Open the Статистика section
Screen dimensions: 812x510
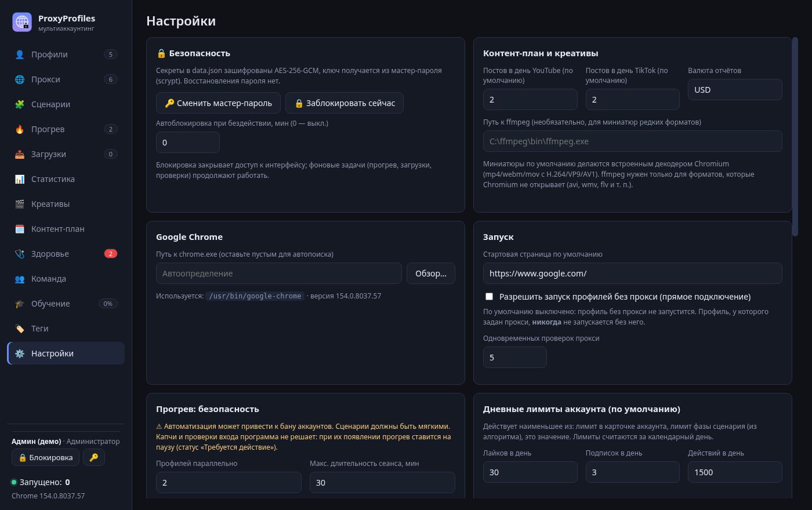point(66,179)
